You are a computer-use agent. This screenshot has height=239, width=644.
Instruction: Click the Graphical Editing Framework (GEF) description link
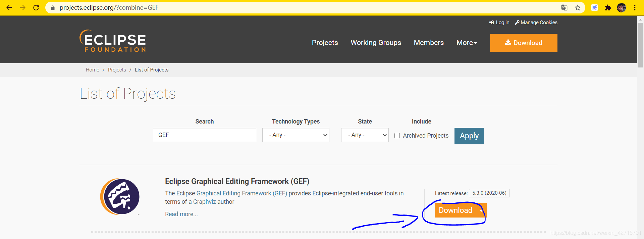coord(242,193)
